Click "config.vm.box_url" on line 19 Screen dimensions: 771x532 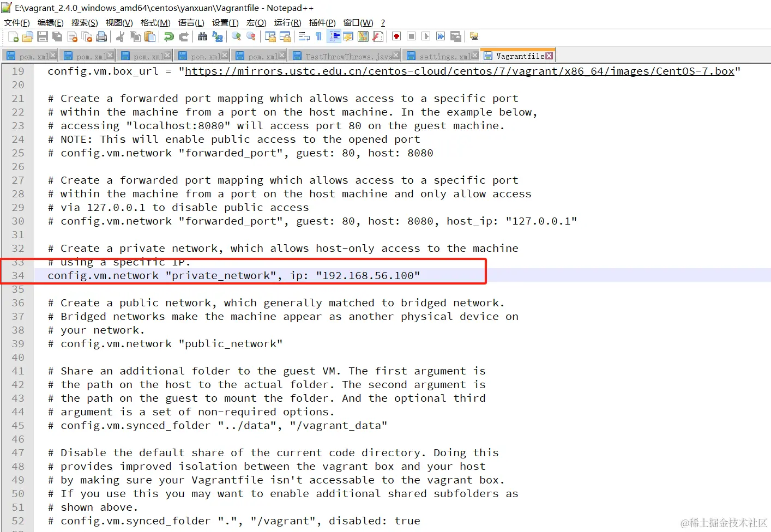(103, 71)
